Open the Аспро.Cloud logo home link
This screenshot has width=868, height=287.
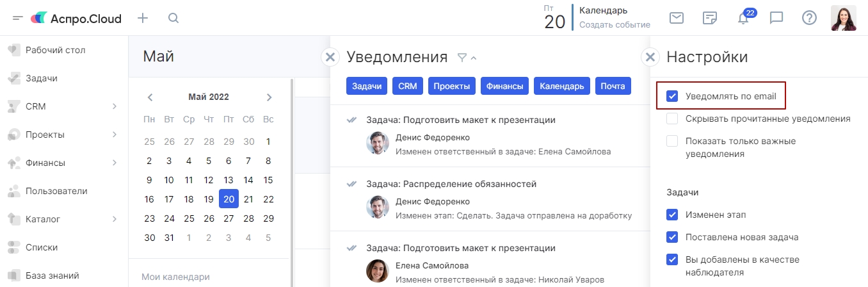(76, 18)
